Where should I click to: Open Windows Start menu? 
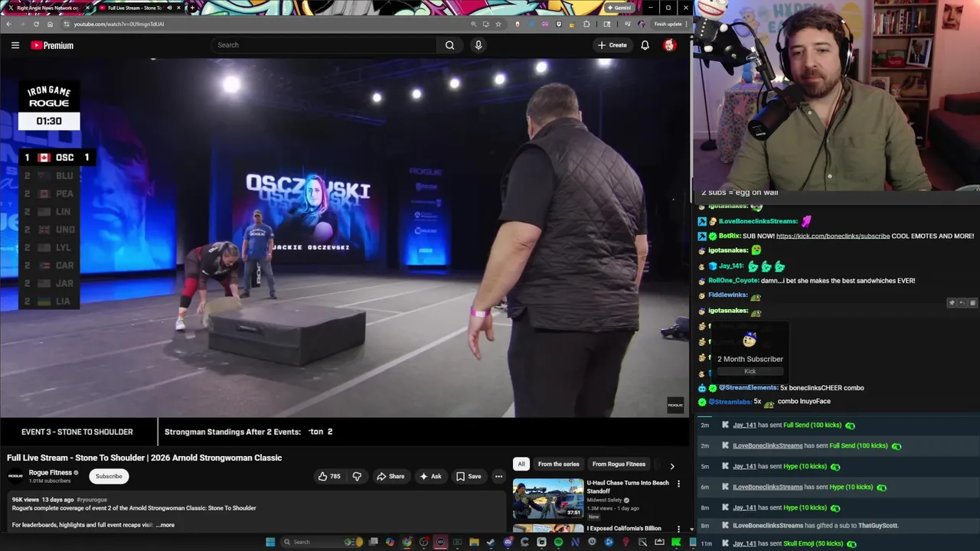pos(270,542)
